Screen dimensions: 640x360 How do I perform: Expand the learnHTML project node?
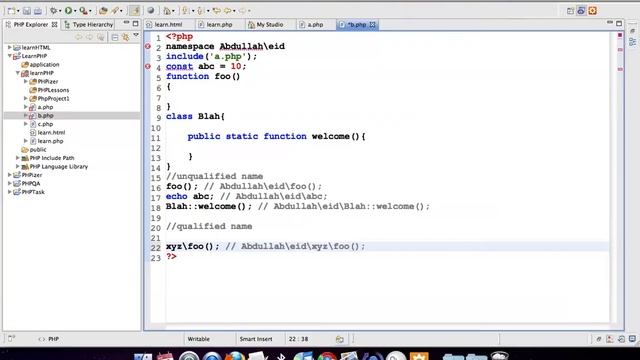coord(10,47)
